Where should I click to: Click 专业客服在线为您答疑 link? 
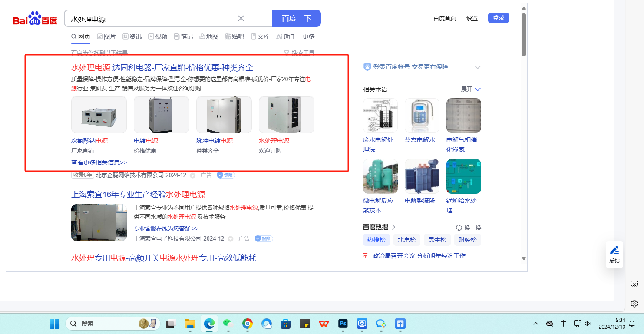(166, 228)
